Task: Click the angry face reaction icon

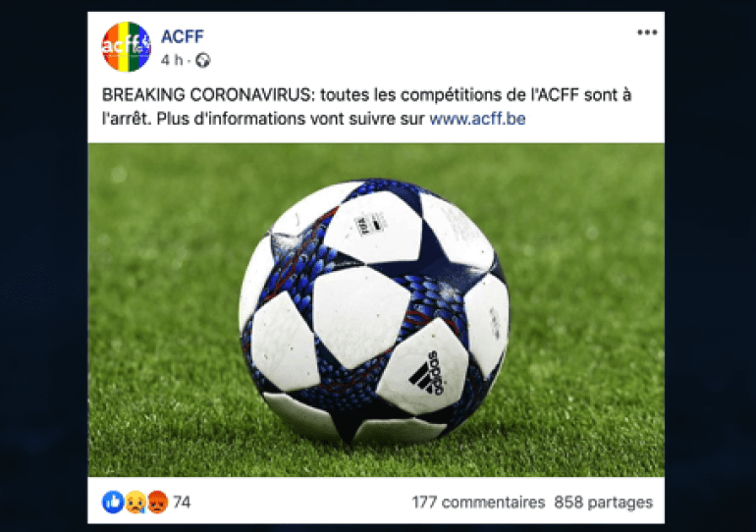Action: pos(158,503)
